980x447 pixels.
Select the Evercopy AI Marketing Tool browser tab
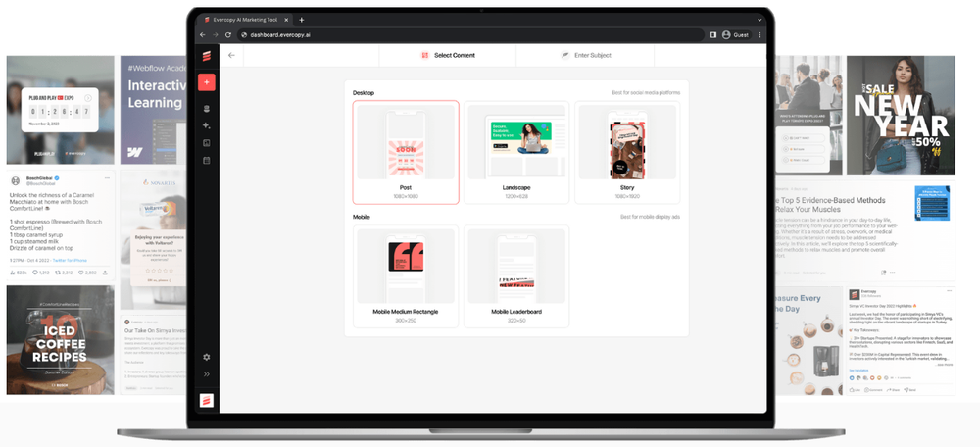(x=246, y=20)
